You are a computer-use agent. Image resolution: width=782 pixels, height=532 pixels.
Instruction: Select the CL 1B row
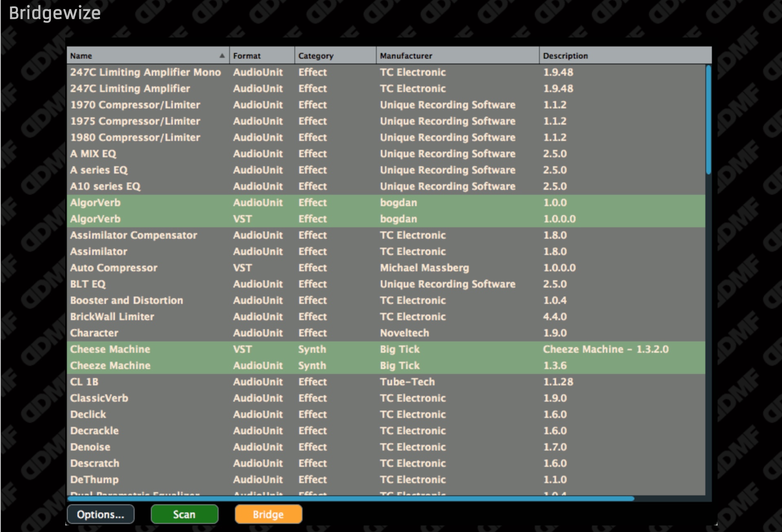tap(386, 382)
